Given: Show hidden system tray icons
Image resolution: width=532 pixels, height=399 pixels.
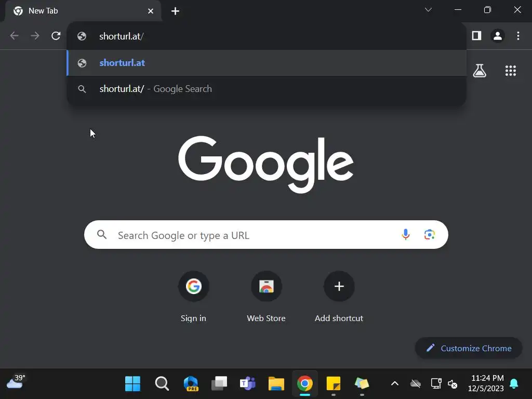Looking at the screenshot, I should (x=395, y=384).
